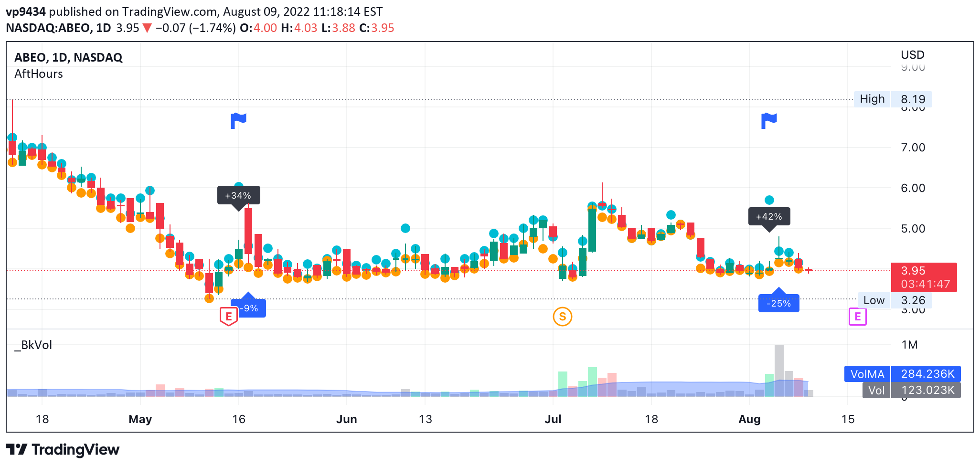The width and height of the screenshot is (980, 467).
Task: Click the USD currency label
Action: [x=913, y=55]
